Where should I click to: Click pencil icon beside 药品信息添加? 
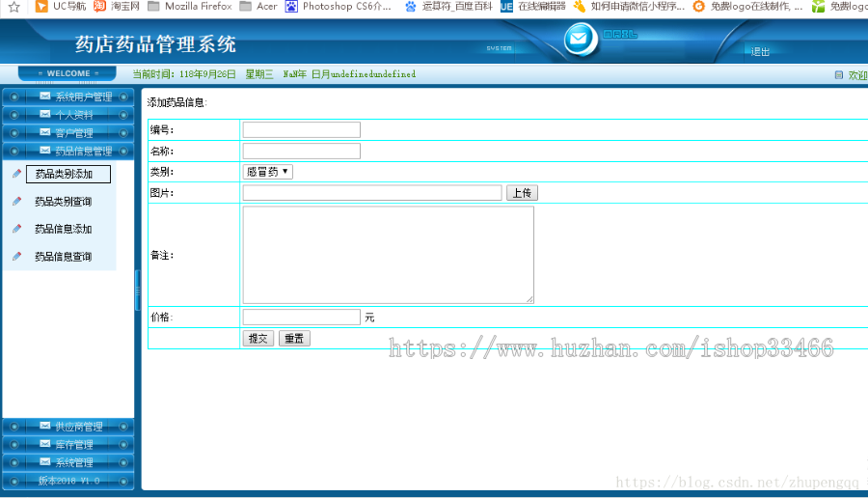[17, 229]
